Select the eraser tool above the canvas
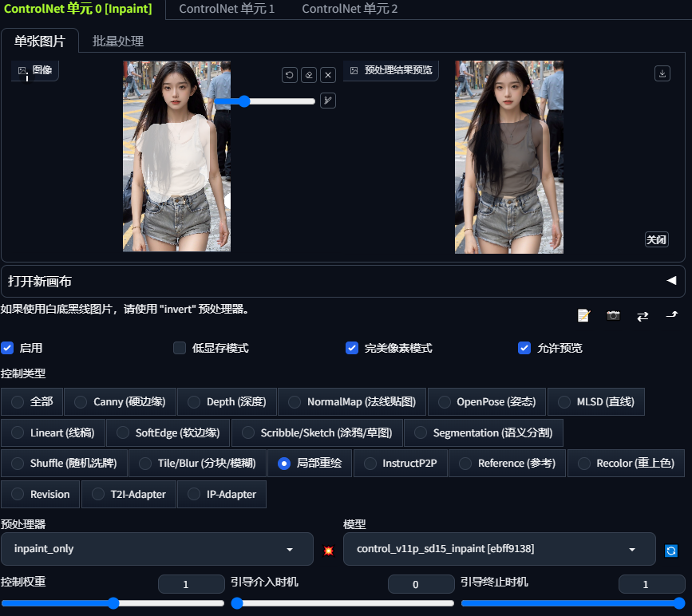692x616 pixels. tap(308, 74)
